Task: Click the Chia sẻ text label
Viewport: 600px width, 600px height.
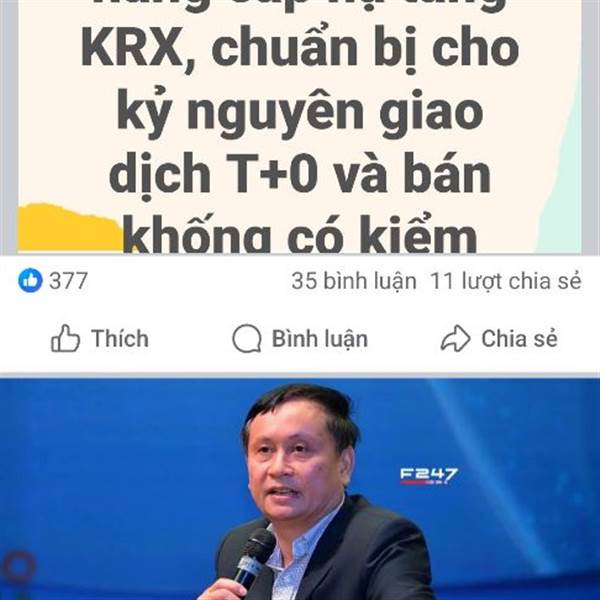Action: [519, 339]
